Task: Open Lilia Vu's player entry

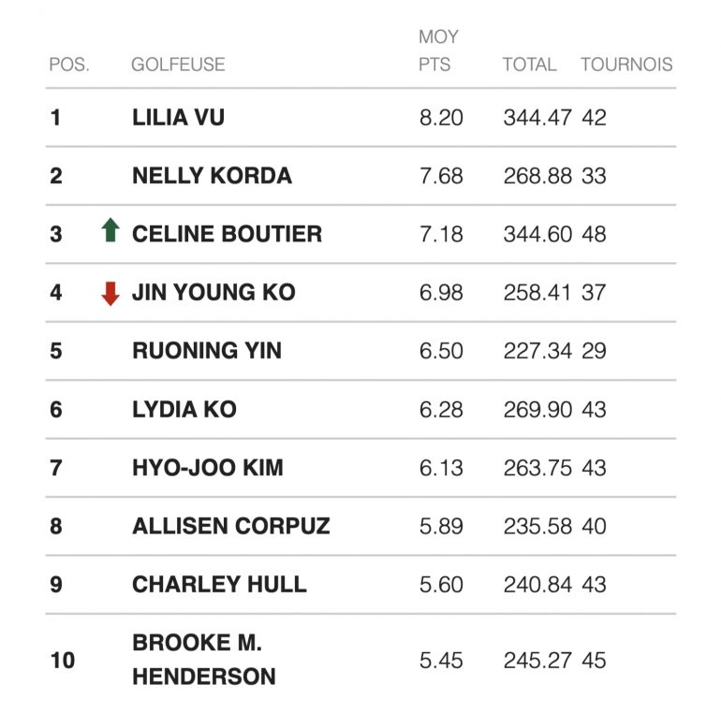Action: 179,118
